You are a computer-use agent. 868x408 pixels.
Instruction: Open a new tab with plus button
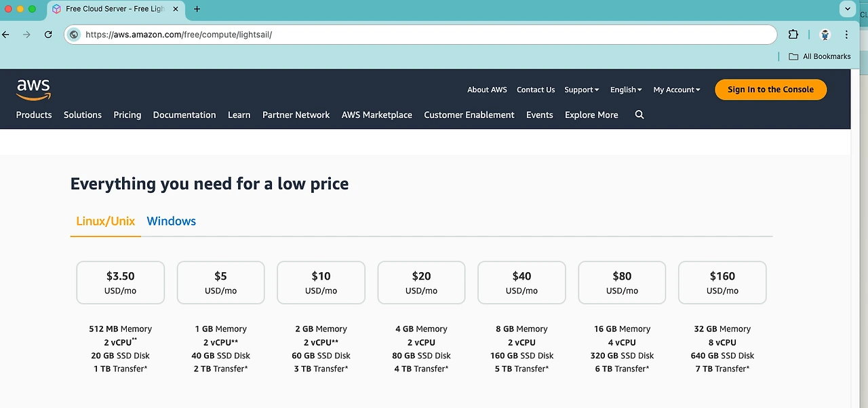[x=197, y=9]
